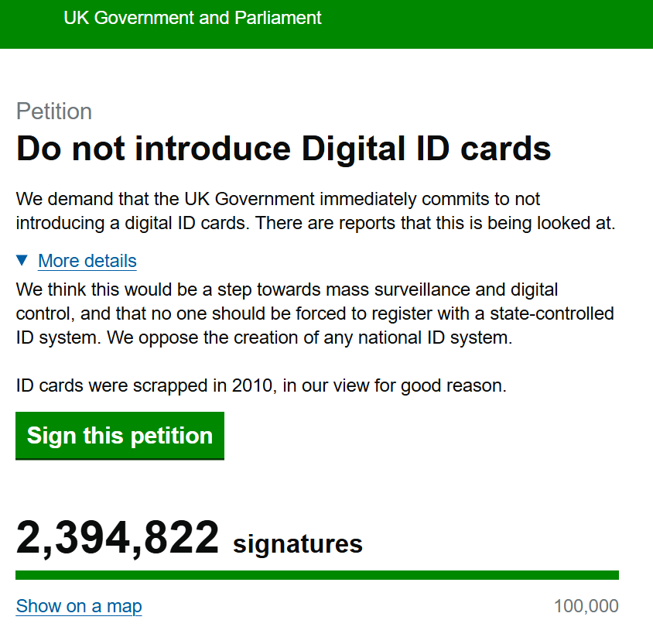Collapse details using the blue triangle arrow

pos(22,260)
